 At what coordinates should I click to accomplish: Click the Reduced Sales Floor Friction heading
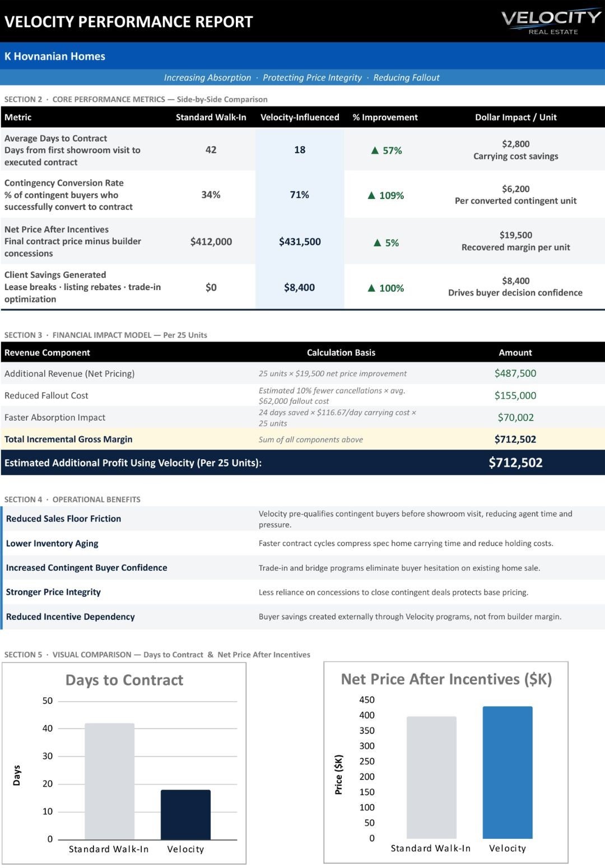(63, 519)
